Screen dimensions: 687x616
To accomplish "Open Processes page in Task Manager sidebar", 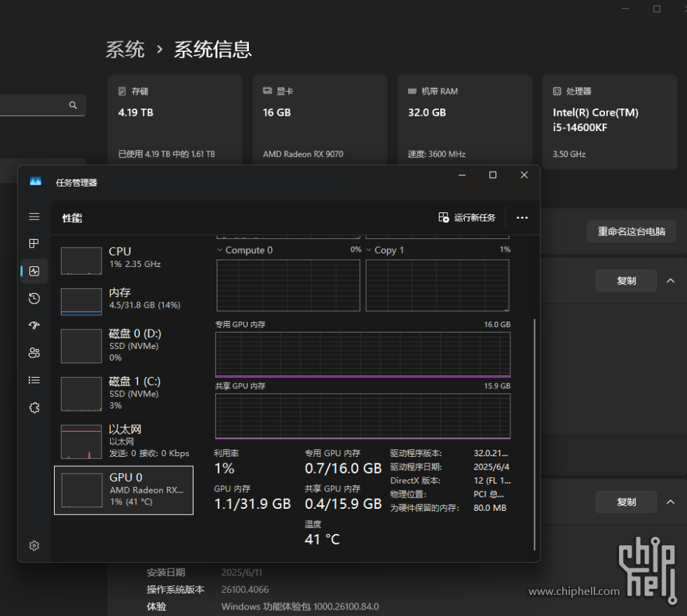I will click(34, 244).
